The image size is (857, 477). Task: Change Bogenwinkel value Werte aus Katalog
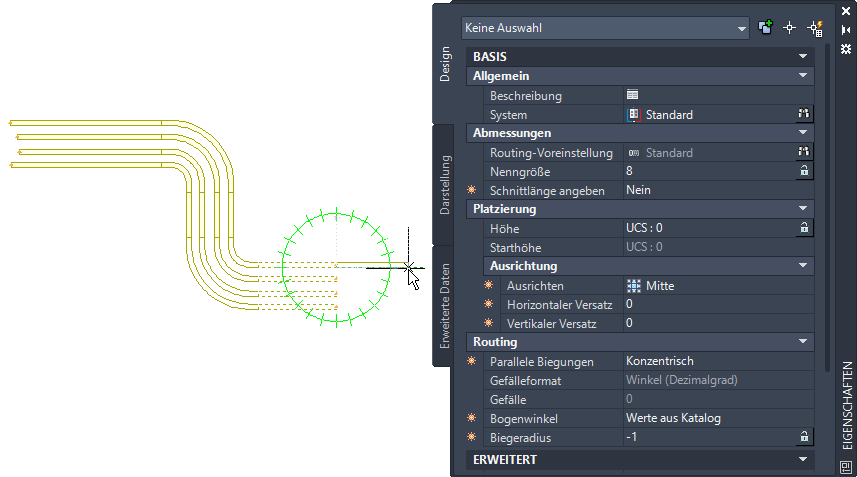[x=718, y=418]
